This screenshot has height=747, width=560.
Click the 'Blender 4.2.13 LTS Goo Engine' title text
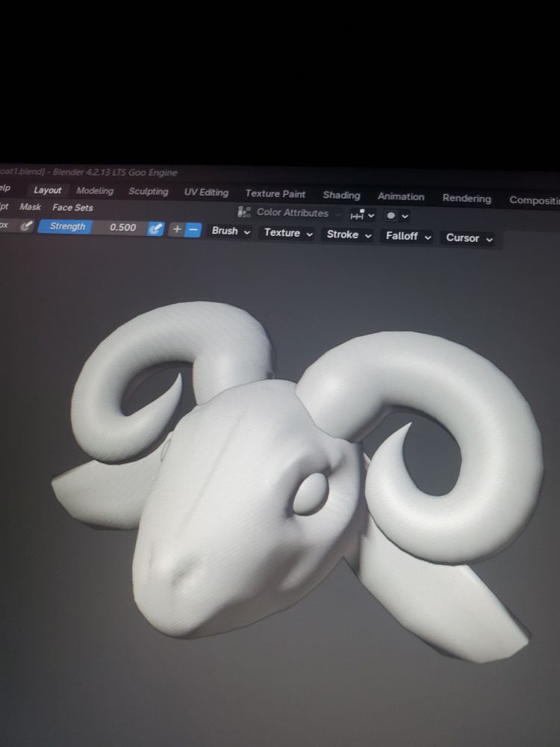[115, 172]
